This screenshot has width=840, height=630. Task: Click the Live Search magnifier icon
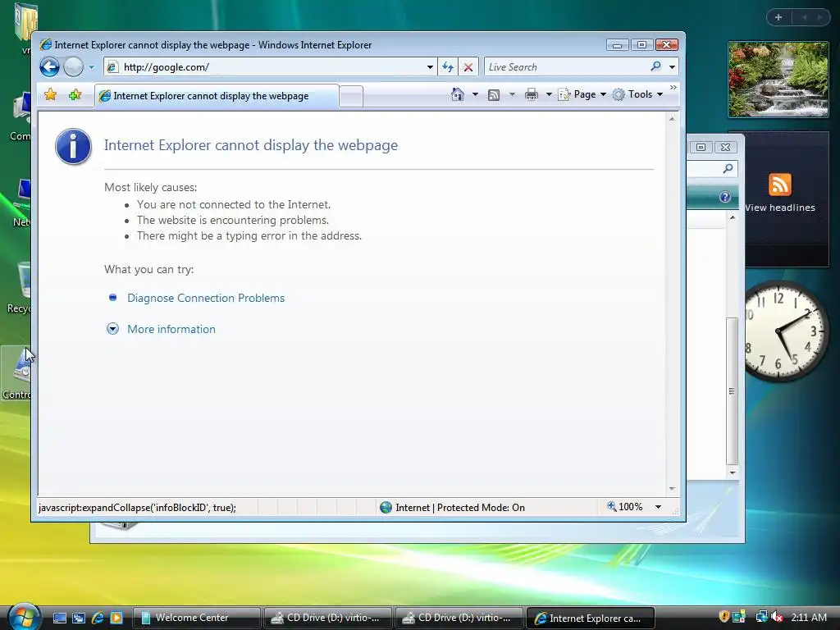click(655, 66)
